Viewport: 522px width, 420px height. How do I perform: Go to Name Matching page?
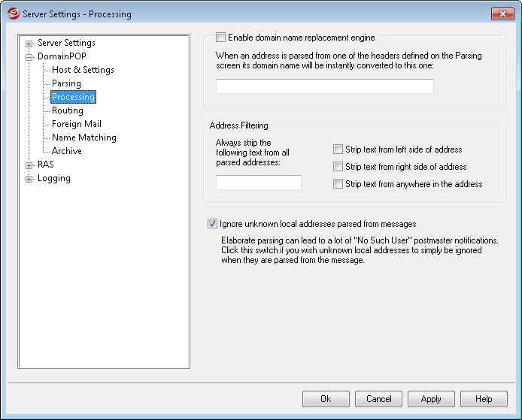(83, 137)
